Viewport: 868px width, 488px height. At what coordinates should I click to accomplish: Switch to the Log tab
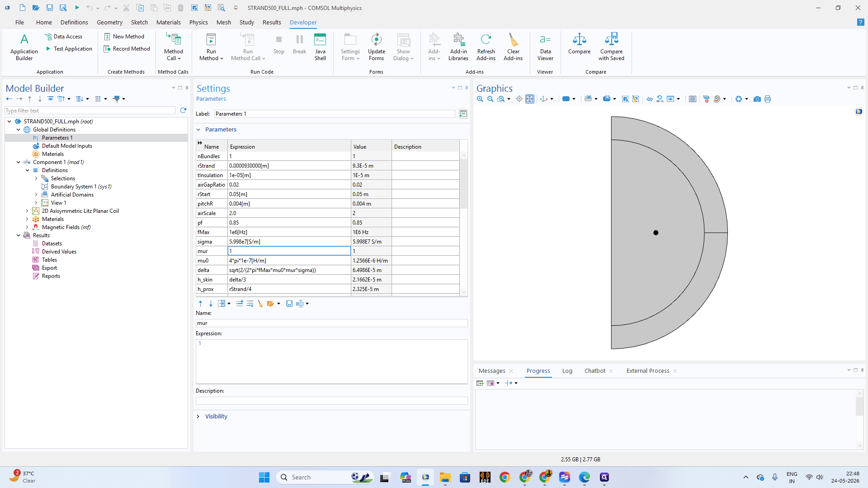click(567, 371)
